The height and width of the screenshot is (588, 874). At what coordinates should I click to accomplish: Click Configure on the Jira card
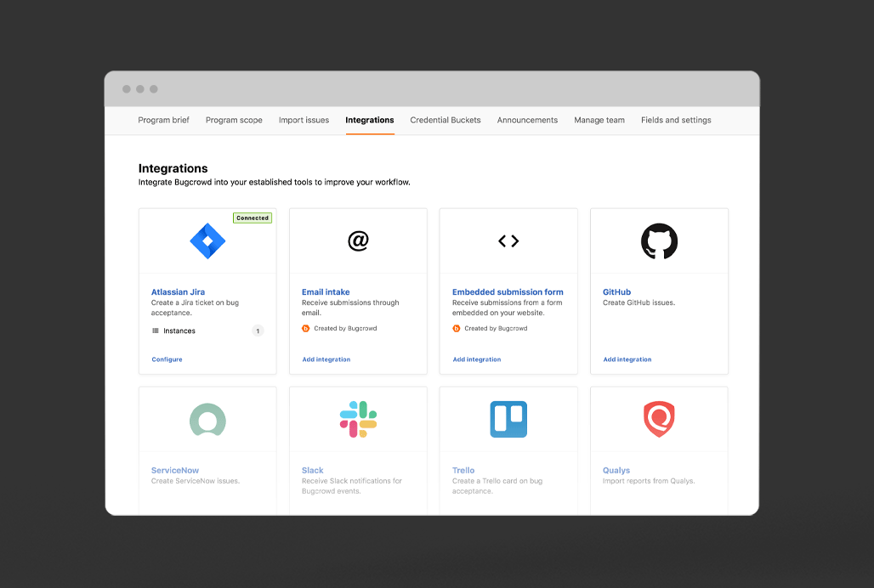(167, 359)
